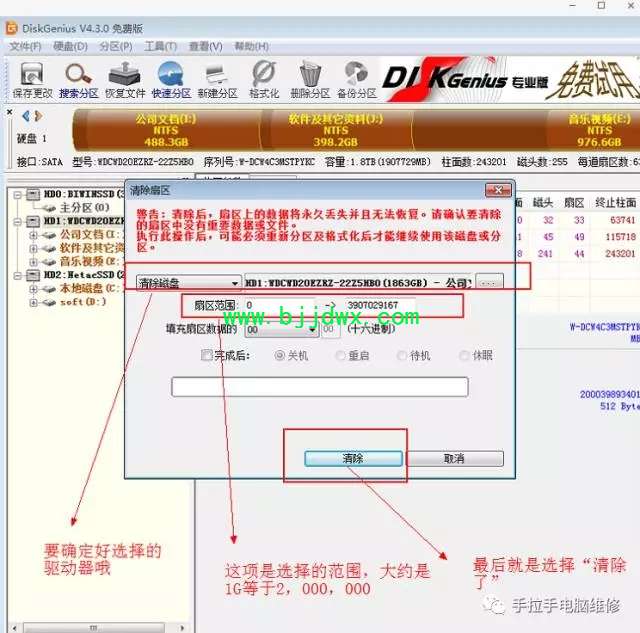Select soft (D:) in disk tree

click(83, 302)
